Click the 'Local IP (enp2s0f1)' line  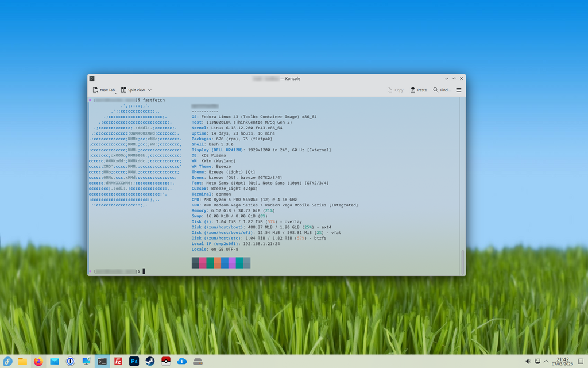(x=235, y=244)
